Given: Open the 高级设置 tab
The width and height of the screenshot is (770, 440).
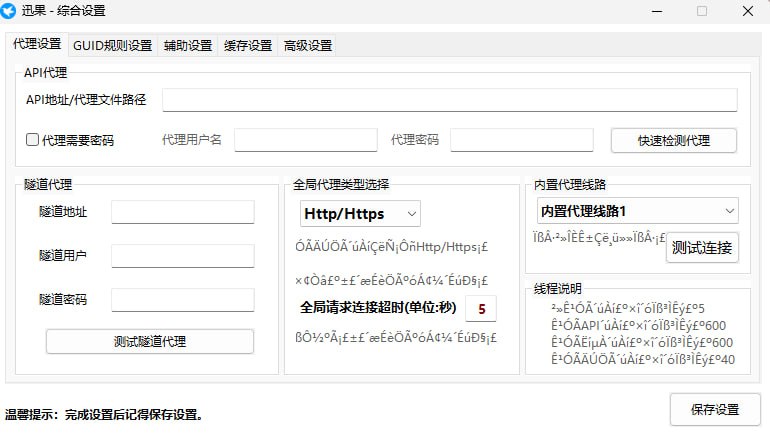Looking at the screenshot, I should (x=308, y=46).
